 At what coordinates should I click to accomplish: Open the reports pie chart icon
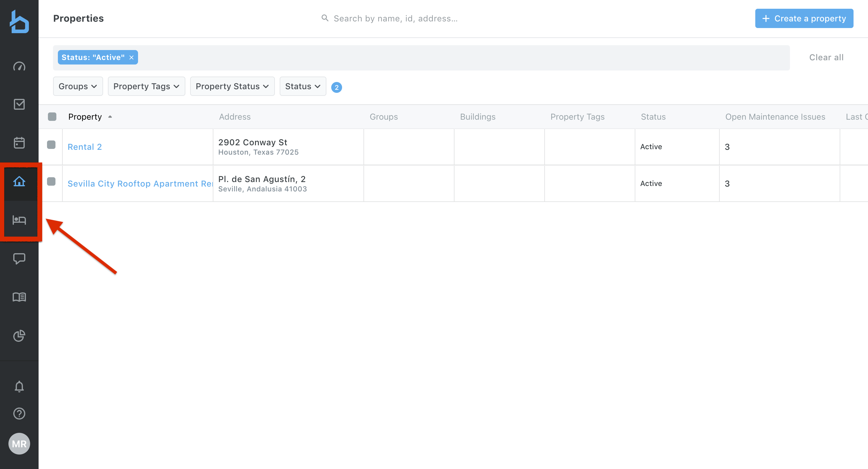19,335
